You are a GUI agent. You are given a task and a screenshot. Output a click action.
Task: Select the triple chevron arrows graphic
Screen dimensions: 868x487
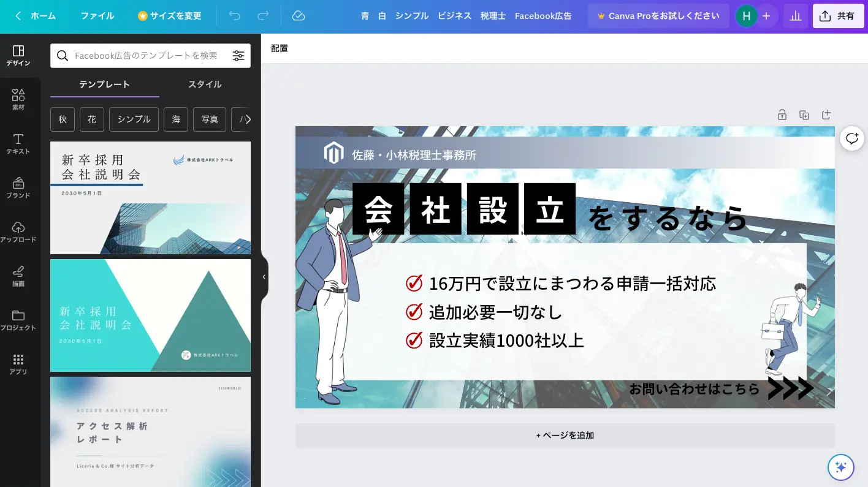pos(791,388)
